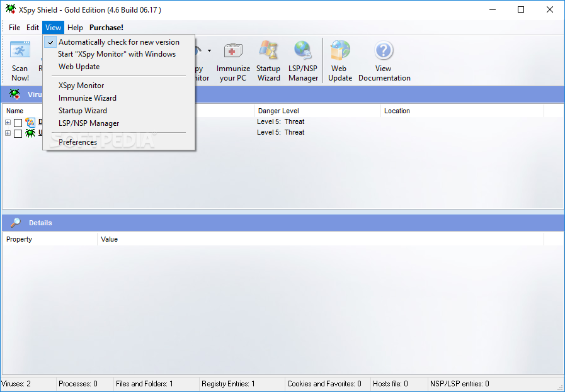Close the open View menu
565x392 pixels.
coord(53,27)
